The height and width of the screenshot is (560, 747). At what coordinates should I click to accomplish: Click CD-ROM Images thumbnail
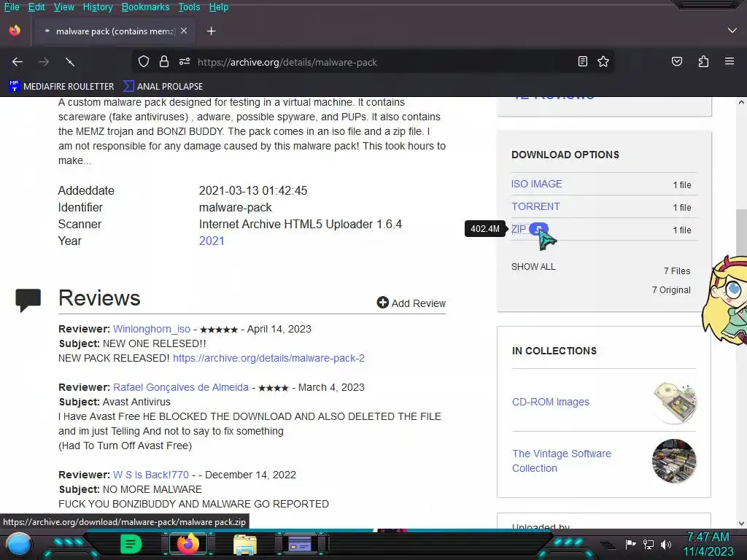pos(675,402)
